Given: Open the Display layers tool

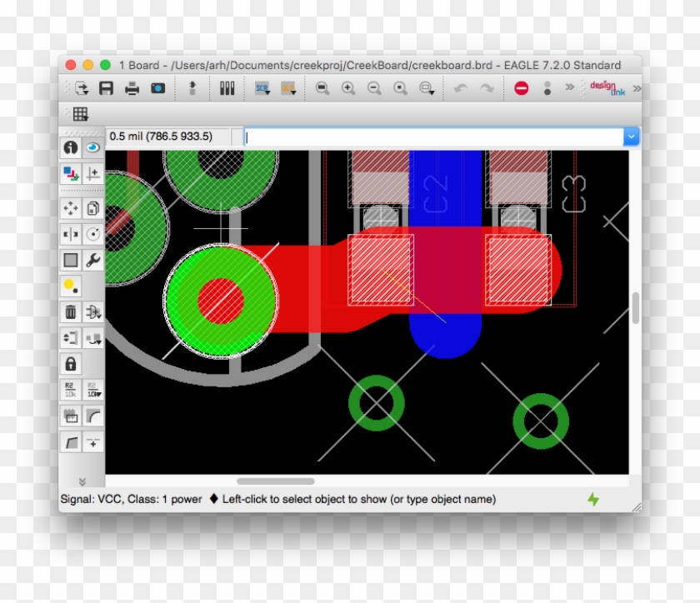Looking at the screenshot, I should click(71, 173).
